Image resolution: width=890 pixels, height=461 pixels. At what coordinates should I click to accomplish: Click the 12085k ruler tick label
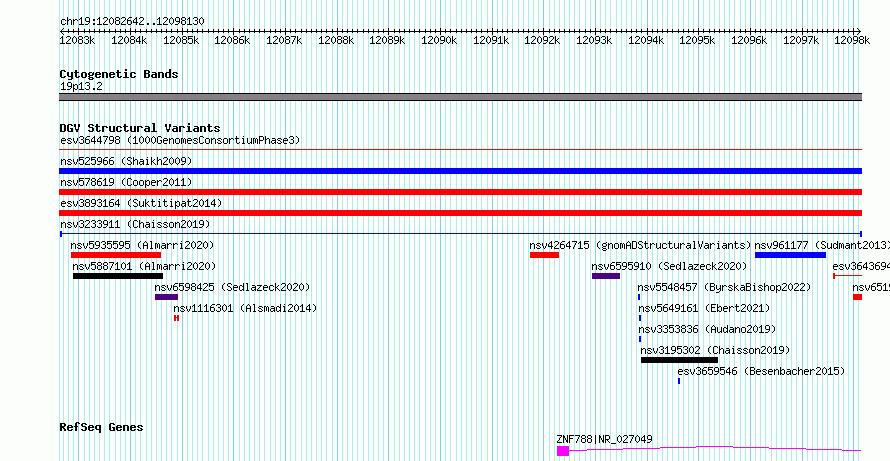click(180, 40)
